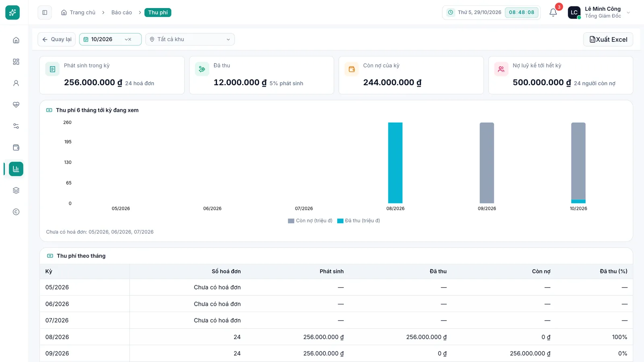Open the dashboard grid icon in sidebar
Image resolution: width=644 pixels, height=362 pixels.
16,62
